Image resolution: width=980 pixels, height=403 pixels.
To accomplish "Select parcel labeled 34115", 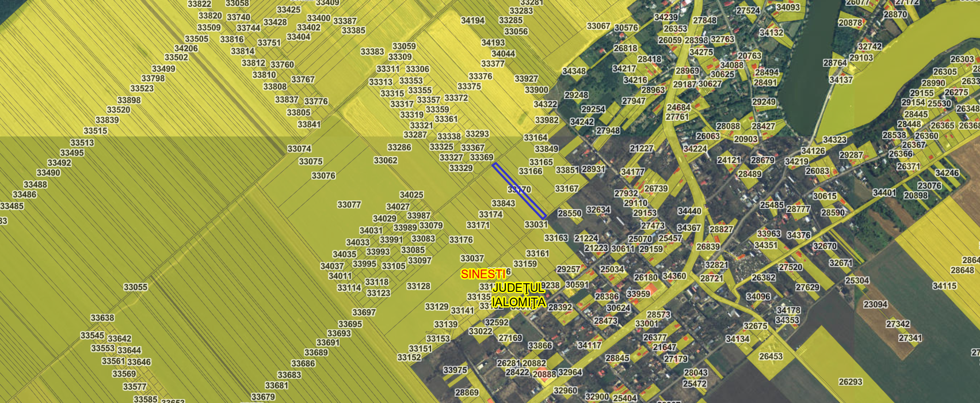I will tap(944, 286).
